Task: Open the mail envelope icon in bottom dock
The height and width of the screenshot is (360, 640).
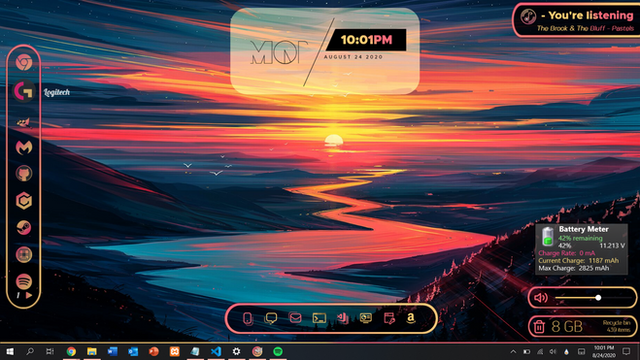Action: [296, 318]
